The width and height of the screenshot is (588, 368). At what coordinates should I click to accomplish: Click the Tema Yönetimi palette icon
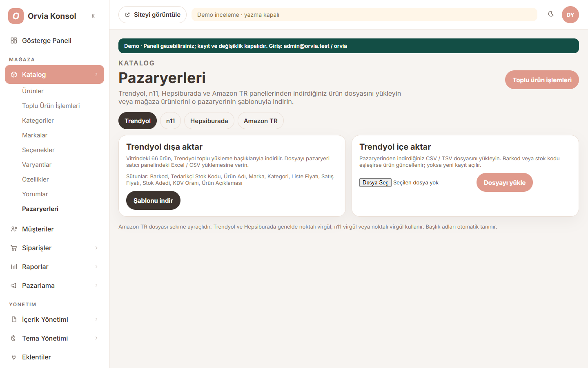click(x=14, y=338)
